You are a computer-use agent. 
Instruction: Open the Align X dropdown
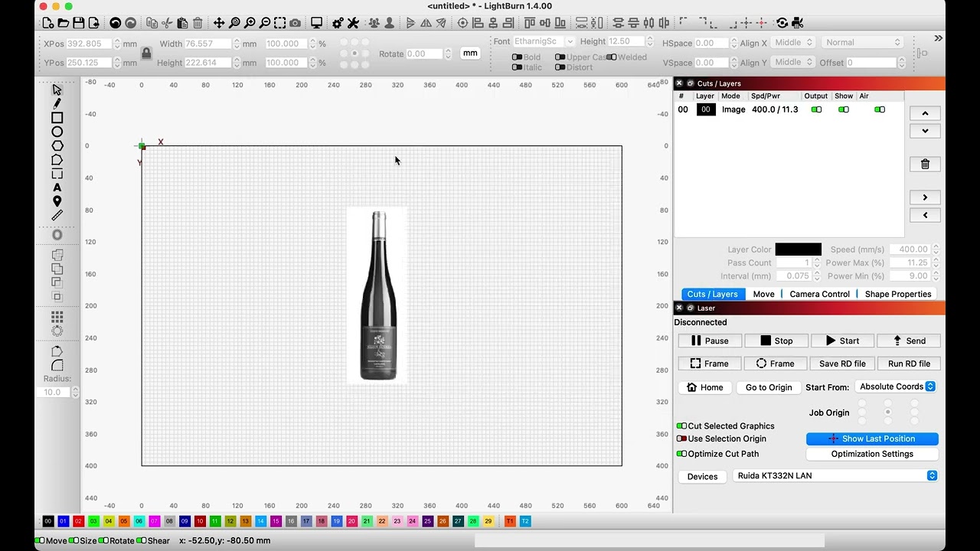coord(793,43)
